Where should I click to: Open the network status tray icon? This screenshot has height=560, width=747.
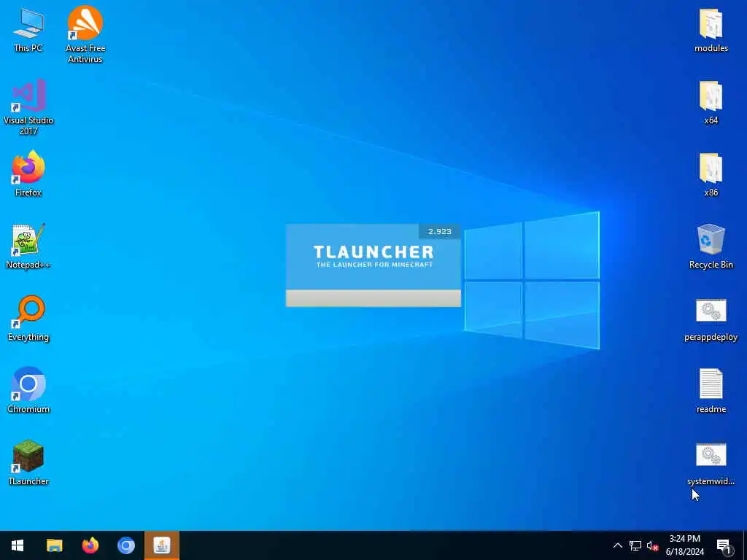tap(635, 545)
